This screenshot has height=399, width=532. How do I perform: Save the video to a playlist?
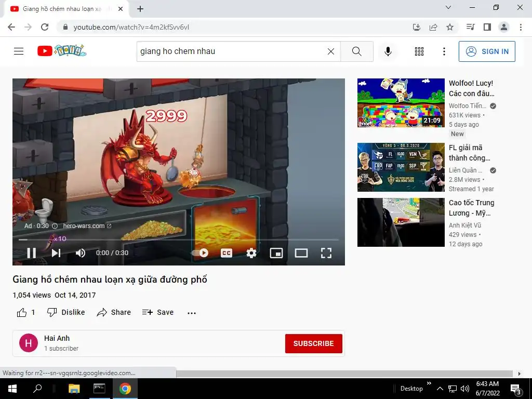(158, 312)
